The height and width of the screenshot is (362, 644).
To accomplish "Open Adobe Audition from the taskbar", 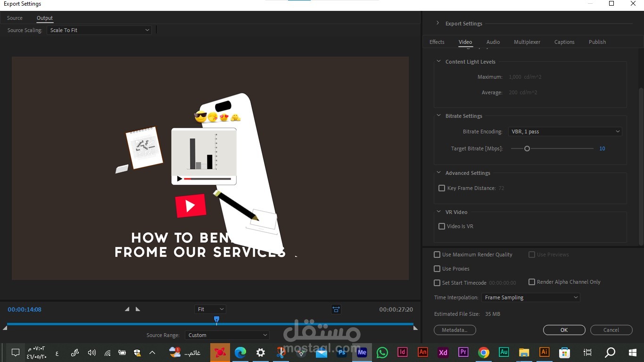I will tap(504, 352).
